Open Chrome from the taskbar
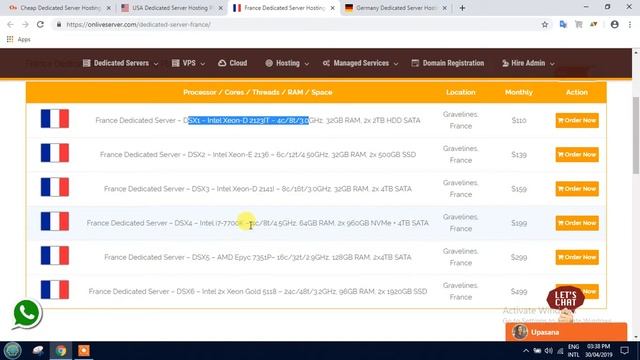 pos(61,351)
